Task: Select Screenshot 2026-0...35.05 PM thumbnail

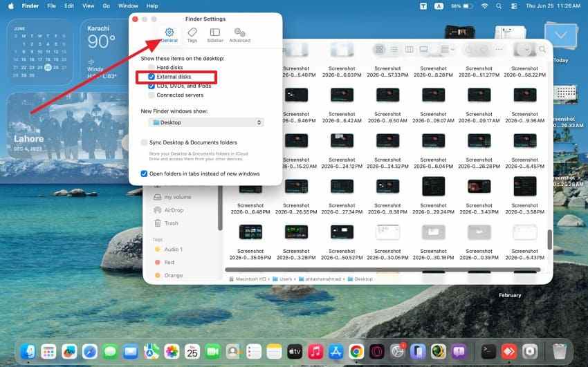Action: tap(250, 232)
